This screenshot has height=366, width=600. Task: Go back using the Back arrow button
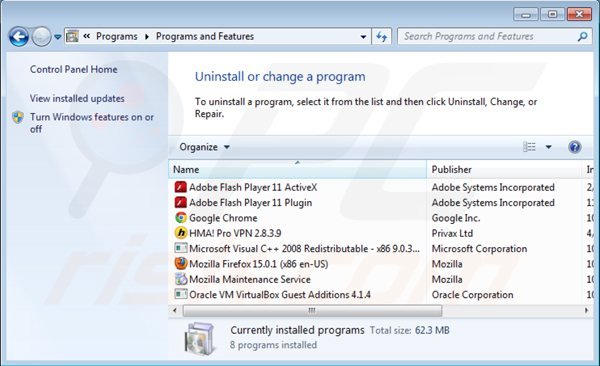click(18, 37)
